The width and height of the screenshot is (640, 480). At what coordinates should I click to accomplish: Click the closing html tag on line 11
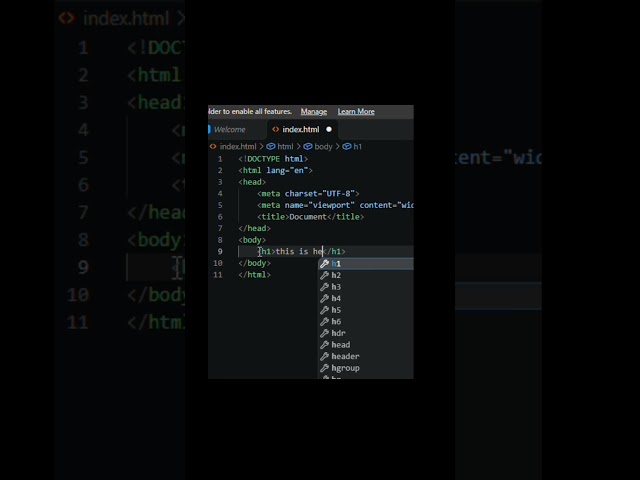(254, 275)
